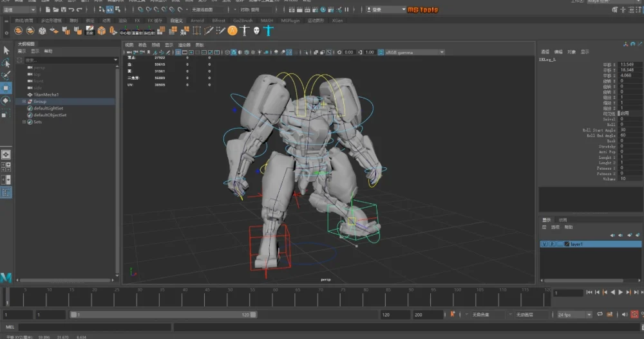Expand the Sets node in outliner

[24, 122]
